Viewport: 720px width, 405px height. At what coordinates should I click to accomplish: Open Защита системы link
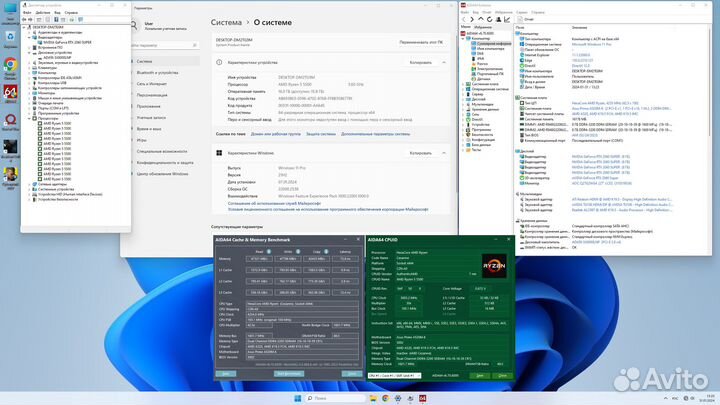pyautogui.click(x=321, y=134)
